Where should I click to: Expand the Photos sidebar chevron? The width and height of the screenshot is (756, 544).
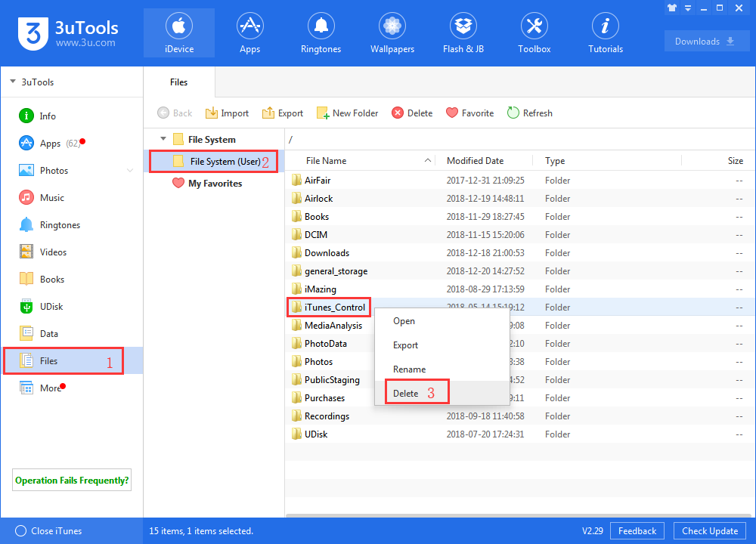pos(130,171)
